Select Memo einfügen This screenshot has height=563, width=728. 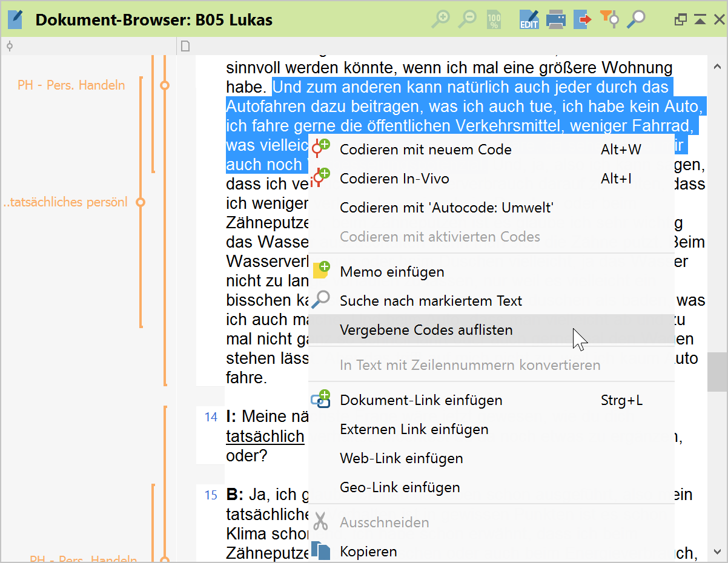coord(491,272)
